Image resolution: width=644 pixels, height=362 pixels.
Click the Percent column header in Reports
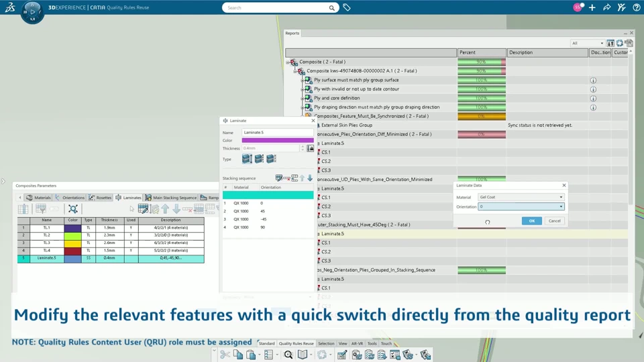482,52
